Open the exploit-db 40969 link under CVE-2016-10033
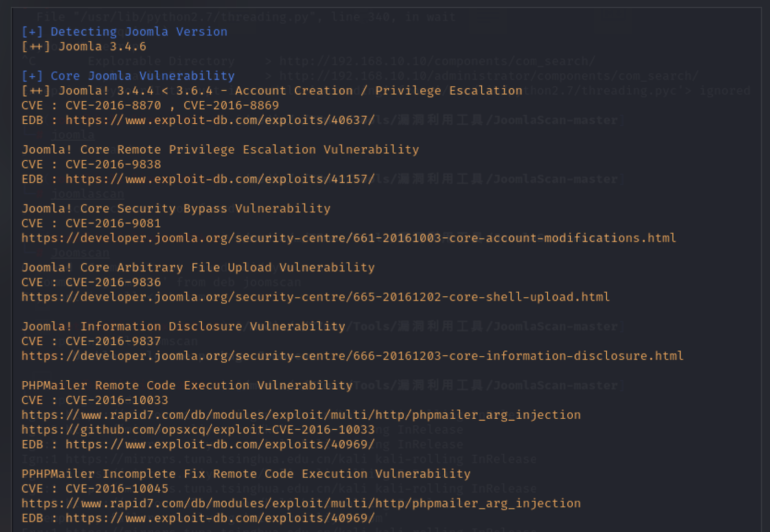The height and width of the screenshot is (532, 770). pos(220,444)
